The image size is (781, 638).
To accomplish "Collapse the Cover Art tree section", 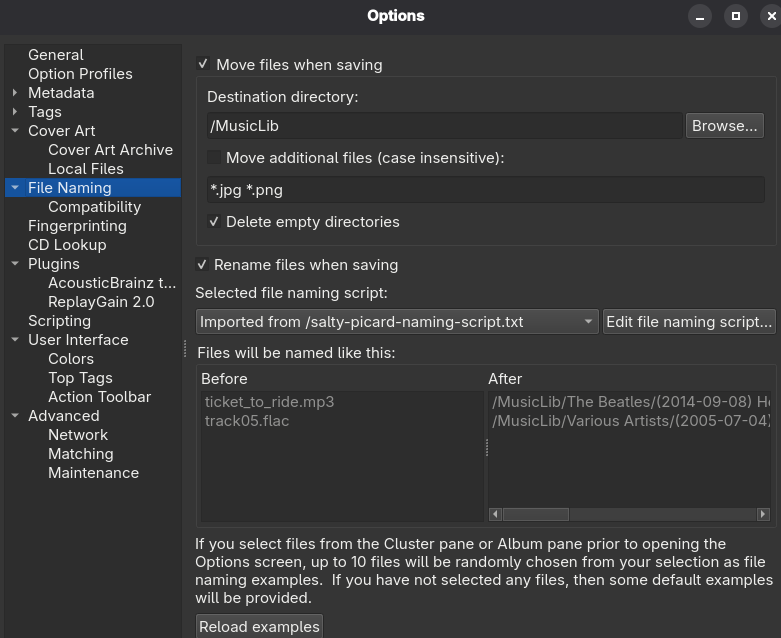I will pyautogui.click(x=16, y=131).
